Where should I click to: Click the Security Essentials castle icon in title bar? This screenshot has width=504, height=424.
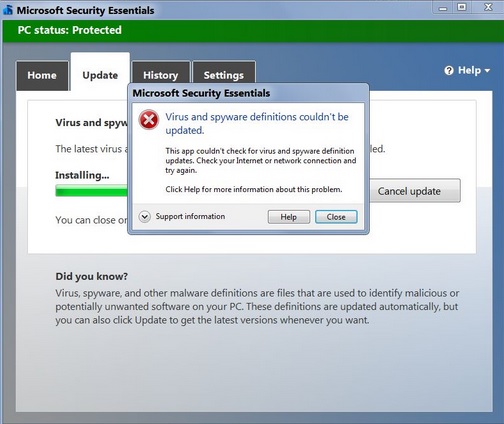click(8, 10)
